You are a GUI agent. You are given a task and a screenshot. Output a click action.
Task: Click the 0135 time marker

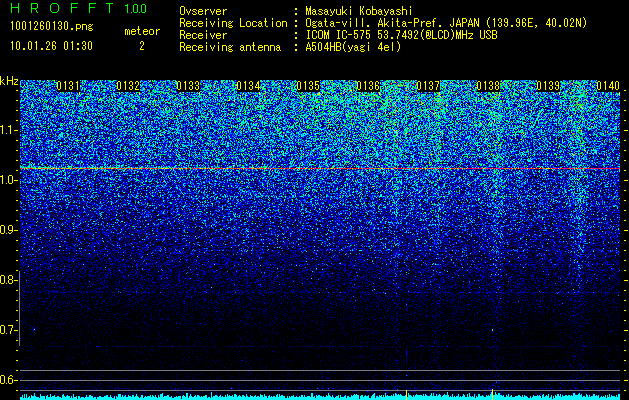coord(308,86)
